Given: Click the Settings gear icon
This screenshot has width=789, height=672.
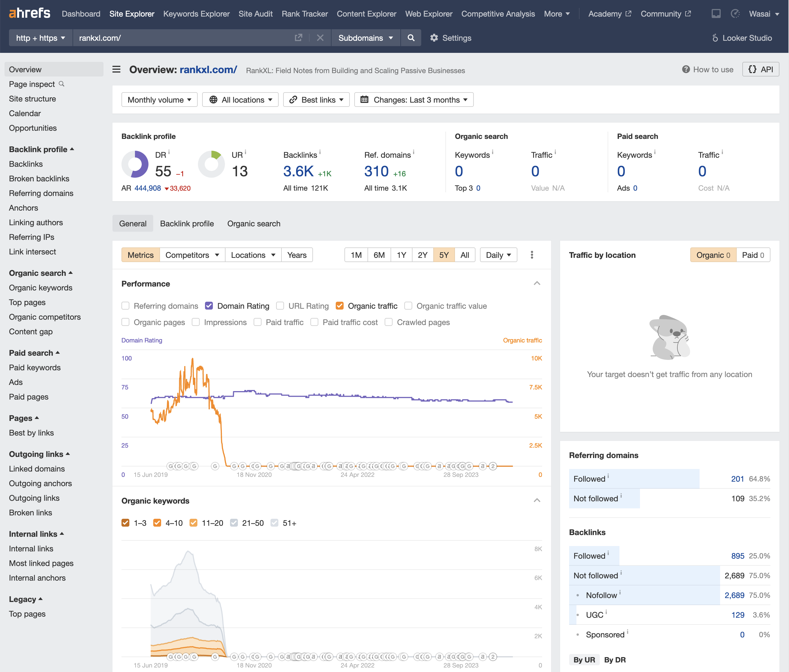Looking at the screenshot, I should [434, 38].
